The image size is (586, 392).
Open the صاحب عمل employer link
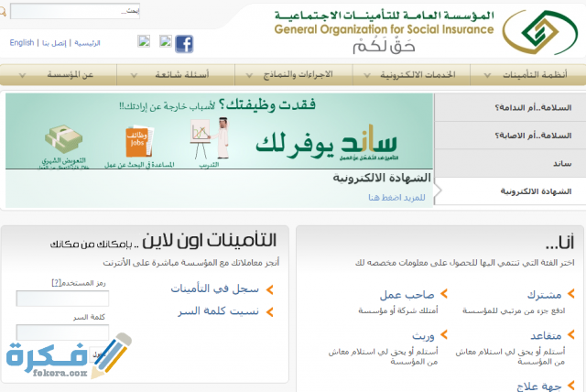[x=407, y=295]
